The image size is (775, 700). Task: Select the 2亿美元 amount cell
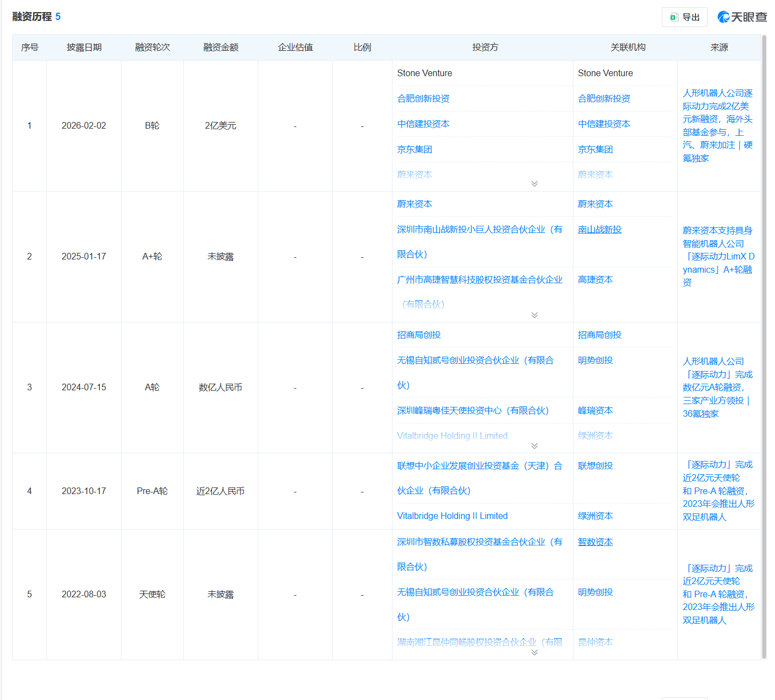click(x=221, y=125)
